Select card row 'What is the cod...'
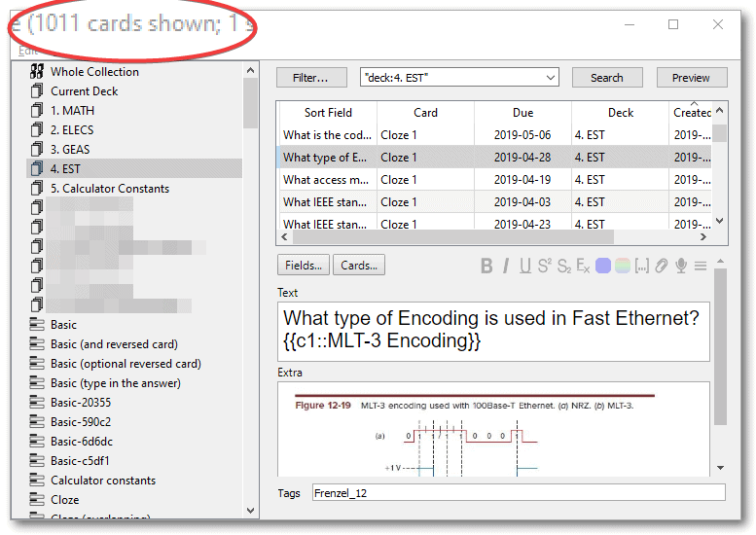This screenshot has height=535, width=756. click(494, 135)
